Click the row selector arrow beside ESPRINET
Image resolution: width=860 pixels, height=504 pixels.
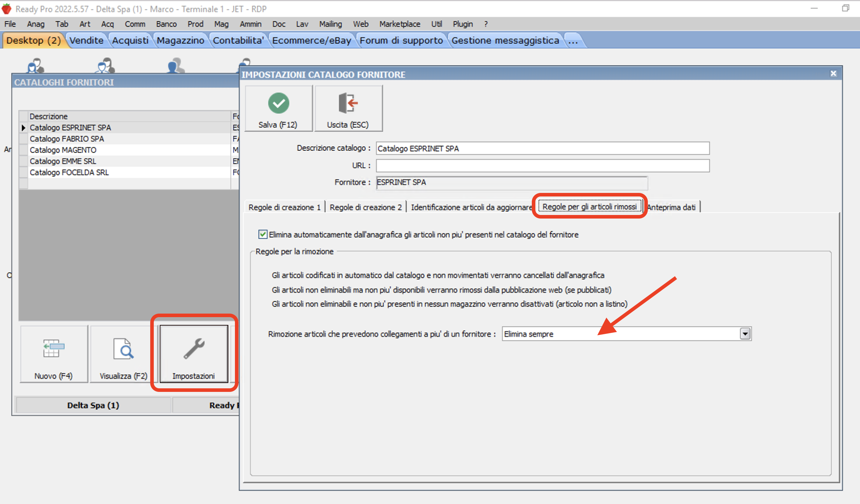[23, 127]
